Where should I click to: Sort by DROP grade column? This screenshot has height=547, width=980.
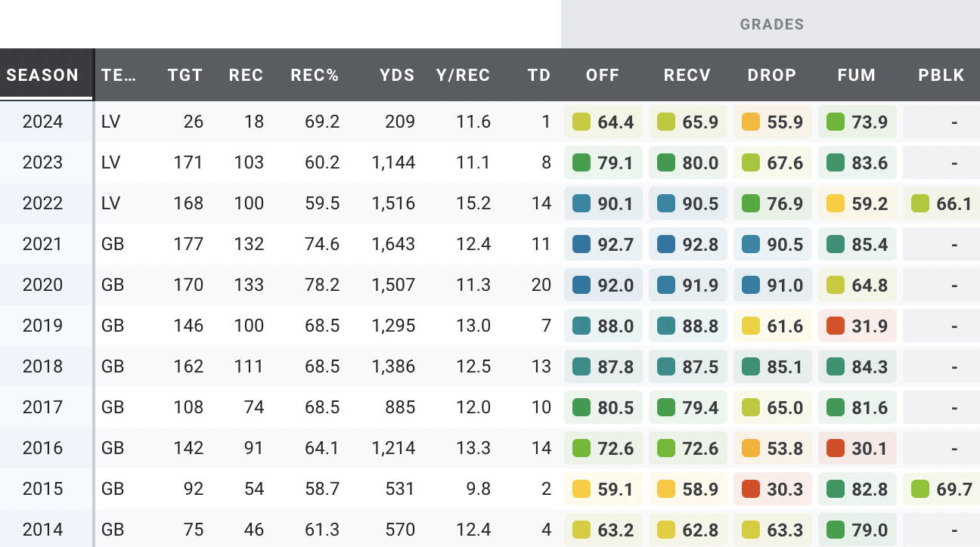coord(772,75)
